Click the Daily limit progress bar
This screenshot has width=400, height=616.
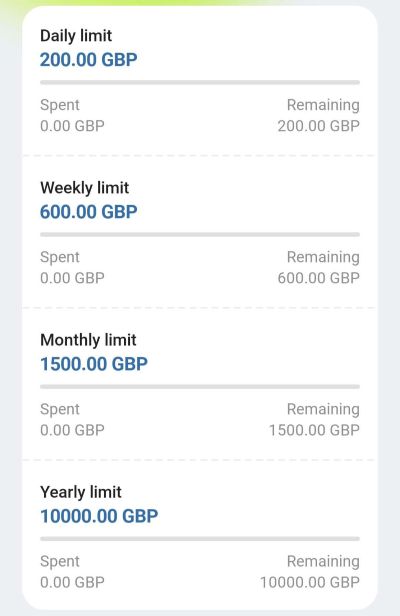200,82
